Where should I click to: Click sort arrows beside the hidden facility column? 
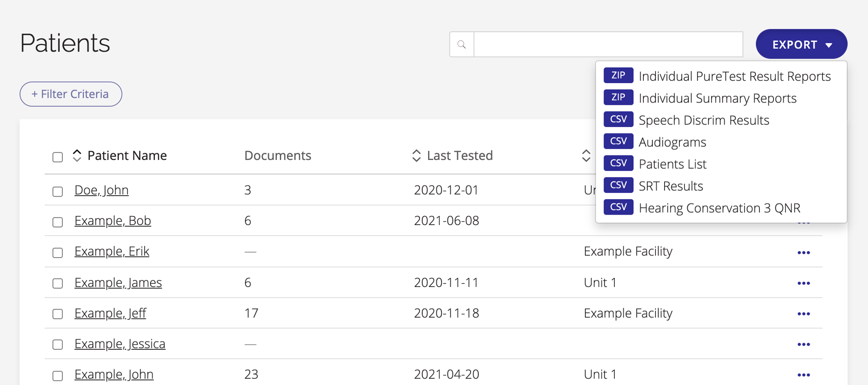tap(586, 155)
